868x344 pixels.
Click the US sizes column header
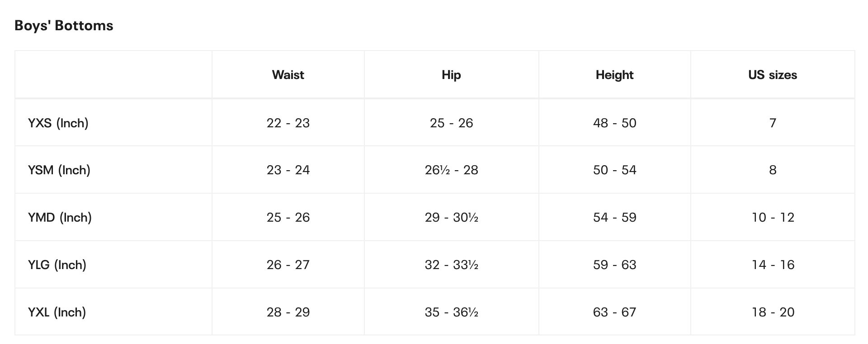pos(773,75)
